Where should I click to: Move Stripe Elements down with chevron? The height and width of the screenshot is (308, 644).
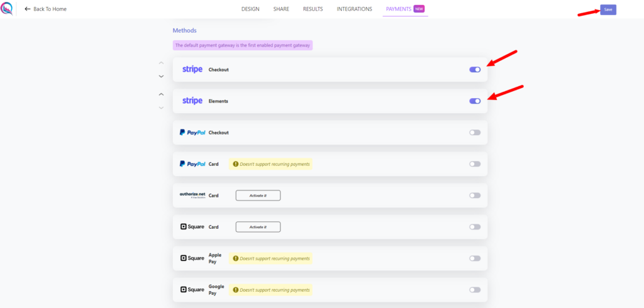[x=161, y=107]
